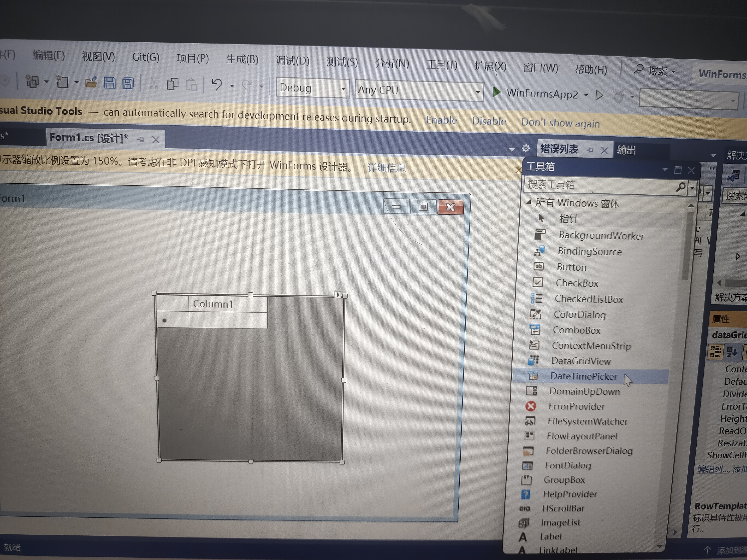This screenshot has width=747, height=560.
Task: Select the Button control in toolbox
Action: [571, 267]
